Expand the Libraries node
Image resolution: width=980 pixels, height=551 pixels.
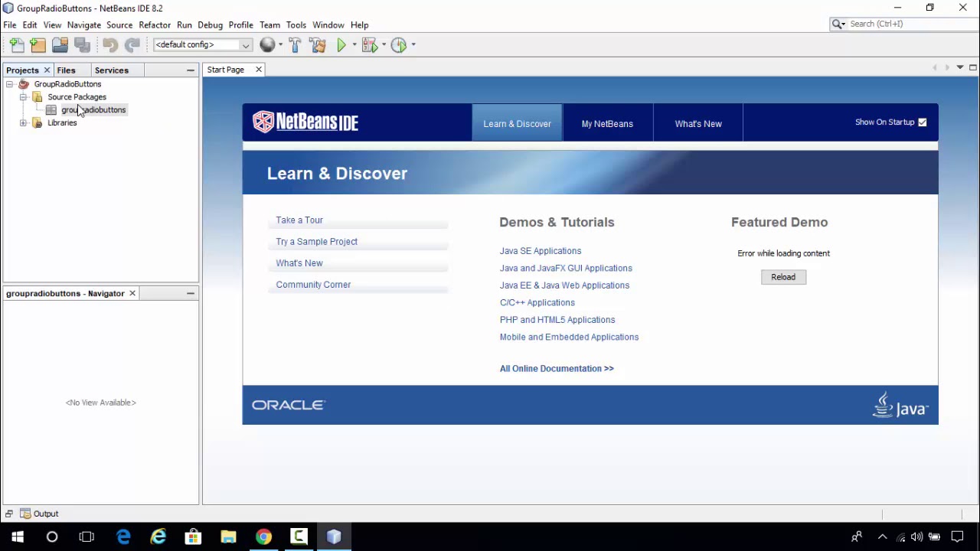point(23,123)
